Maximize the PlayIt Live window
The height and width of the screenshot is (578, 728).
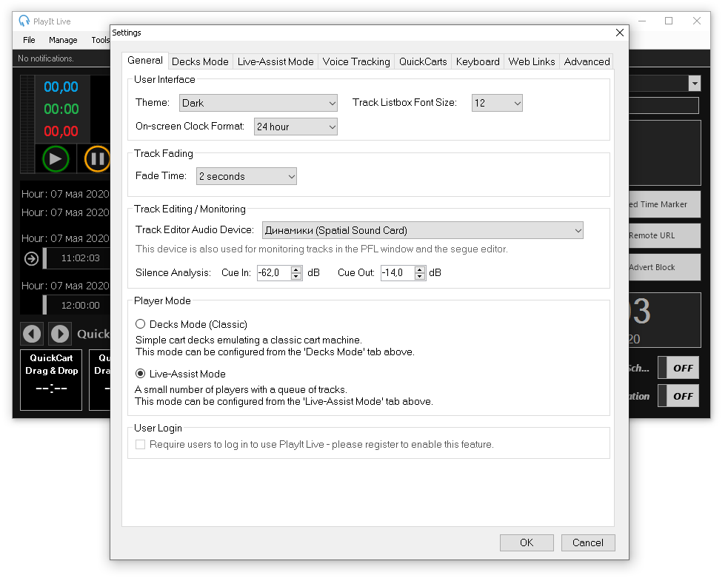click(x=669, y=21)
